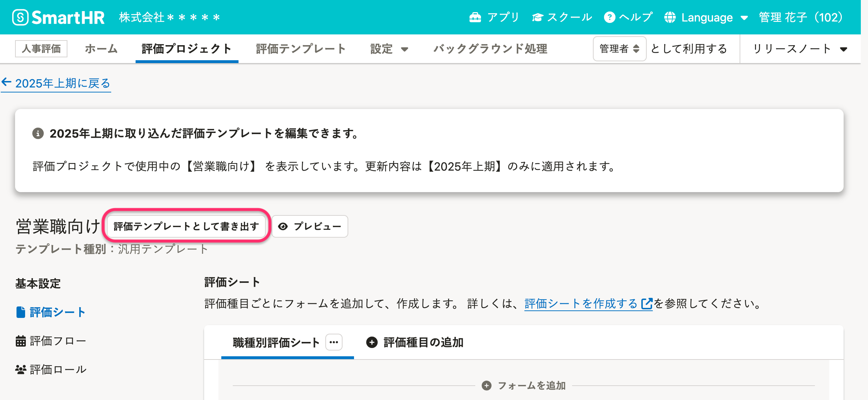
Task: Select the 評価シート document icon in the sidebar
Action: click(20, 312)
